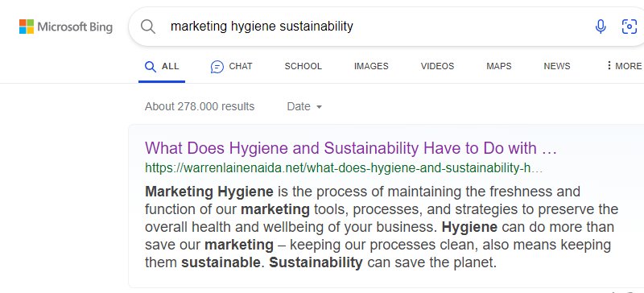Switch to the IMAGES tab

371,66
